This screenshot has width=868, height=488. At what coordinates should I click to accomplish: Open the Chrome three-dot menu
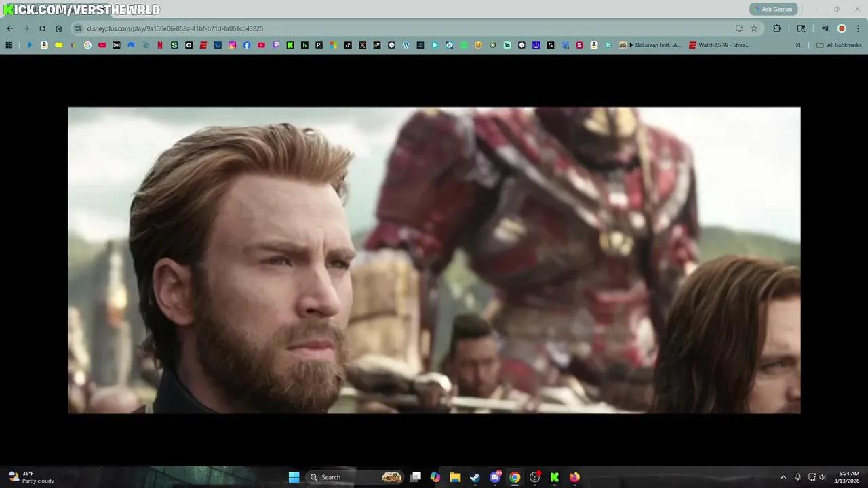[x=856, y=28]
